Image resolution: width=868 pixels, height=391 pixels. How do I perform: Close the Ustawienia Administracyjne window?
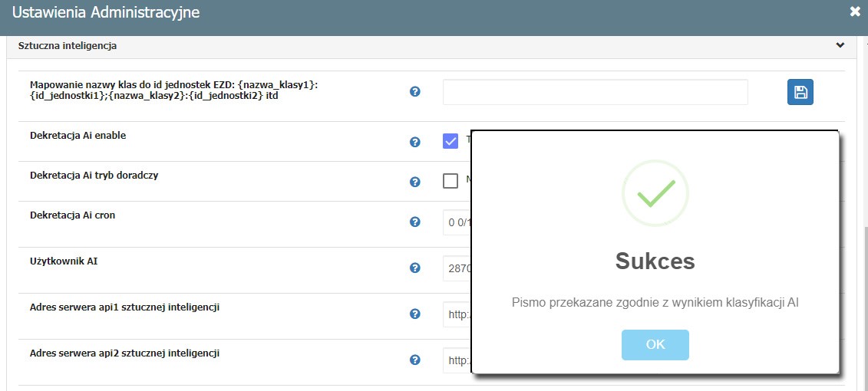pos(855,11)
